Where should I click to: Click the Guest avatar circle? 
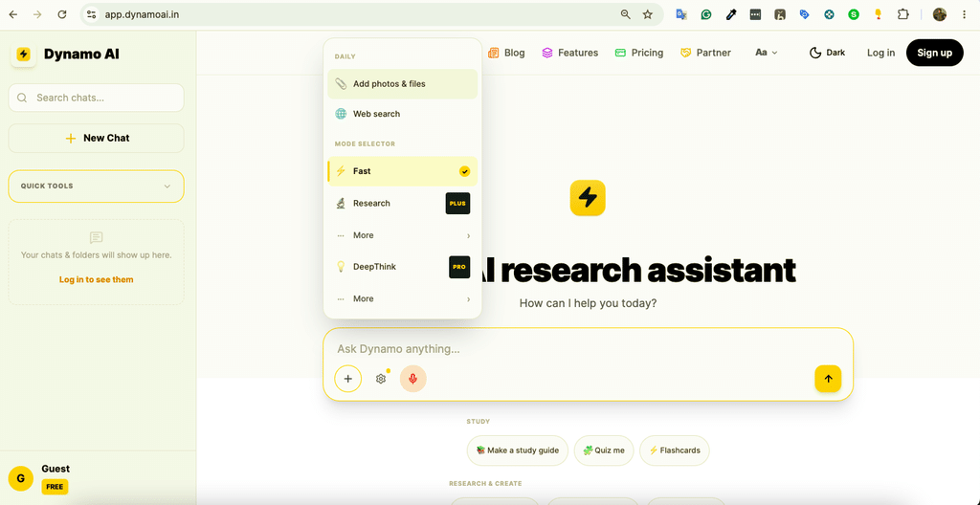click(21, 479)
